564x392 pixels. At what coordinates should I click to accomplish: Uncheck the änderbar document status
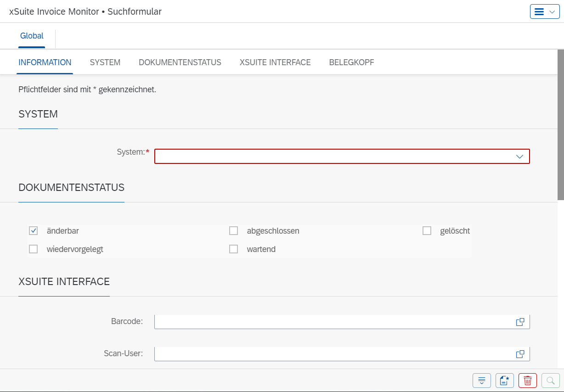coord(33,230)
